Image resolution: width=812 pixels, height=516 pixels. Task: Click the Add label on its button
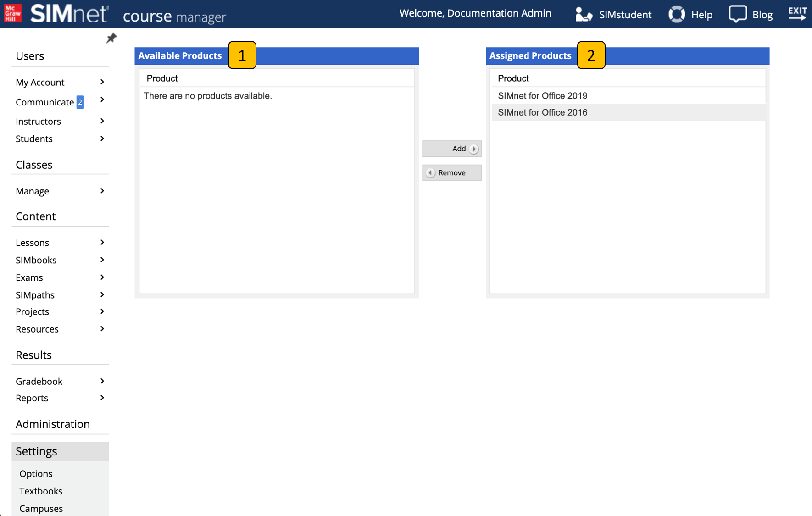coord(459,149)
